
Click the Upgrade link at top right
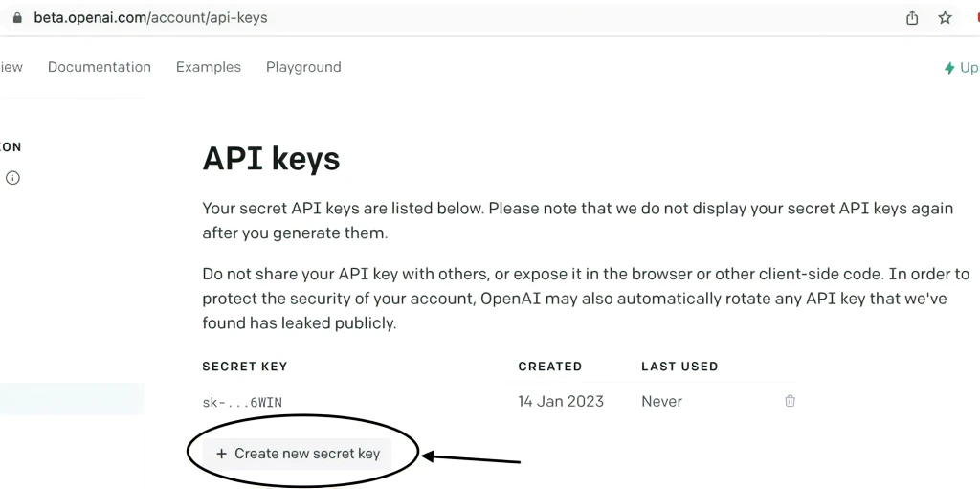click(968, 68)
